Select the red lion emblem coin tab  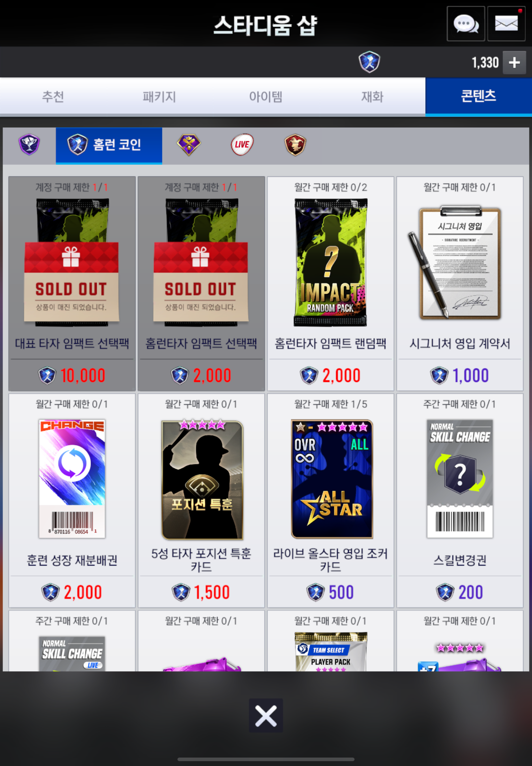[295, 145]
